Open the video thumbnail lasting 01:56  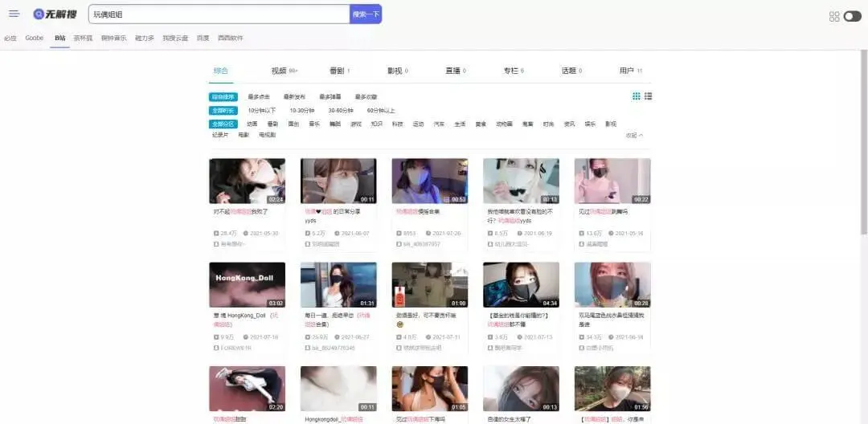[x=612, y=389]
